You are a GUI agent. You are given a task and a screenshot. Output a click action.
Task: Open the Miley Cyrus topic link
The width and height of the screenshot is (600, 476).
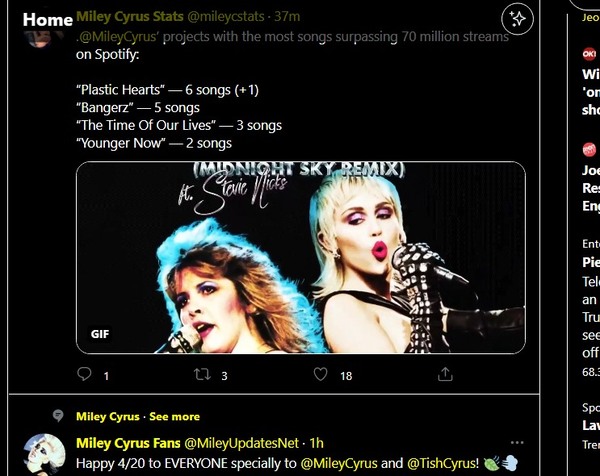(x=108, y=416)
